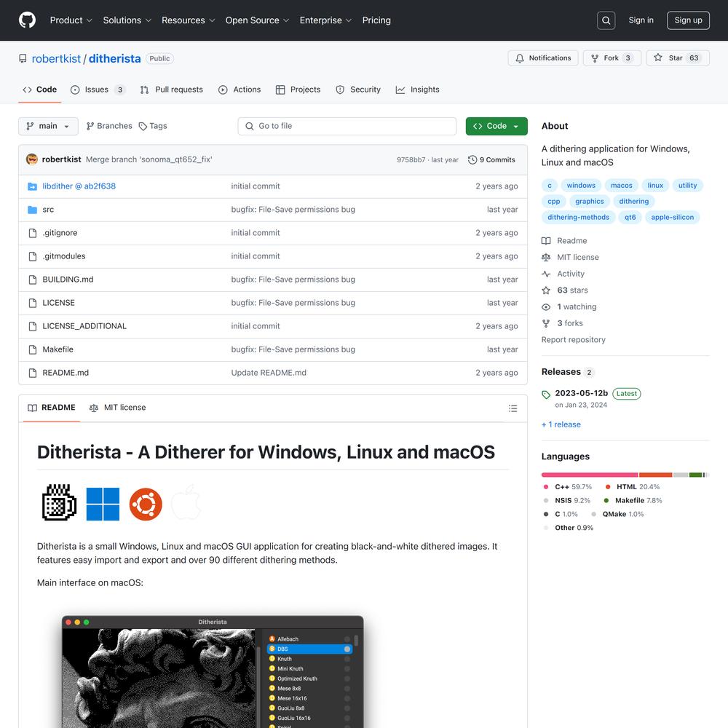728x728 pixels.
Task: Click the 'qt6' topic tag
Action: (x=630, y=217)
